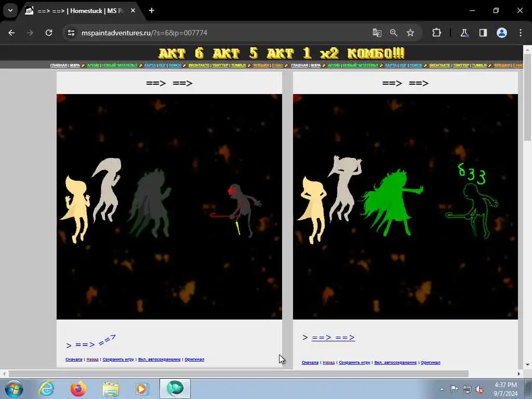Click the left ГЛАВНАЯ nav link

click(x=59, y=65)
